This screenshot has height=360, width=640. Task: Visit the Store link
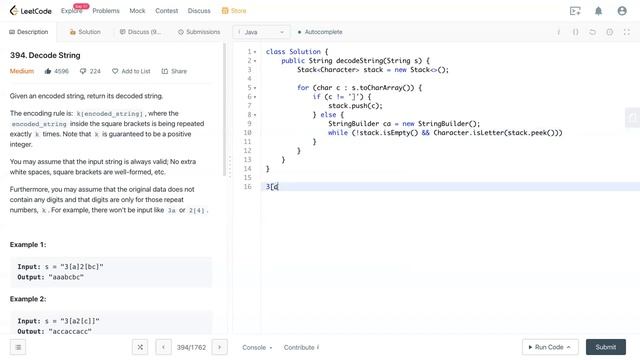[x=234, y=11]
